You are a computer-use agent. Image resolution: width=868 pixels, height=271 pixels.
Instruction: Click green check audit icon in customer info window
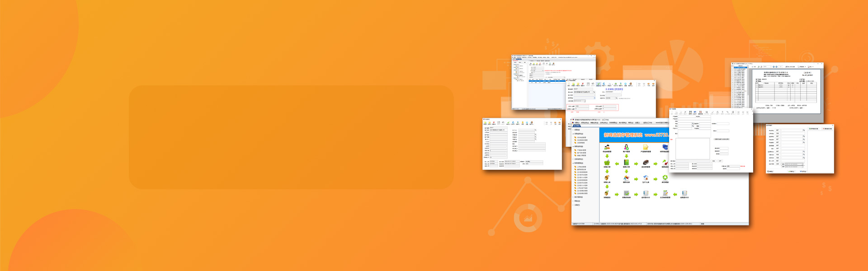[508, 122]
